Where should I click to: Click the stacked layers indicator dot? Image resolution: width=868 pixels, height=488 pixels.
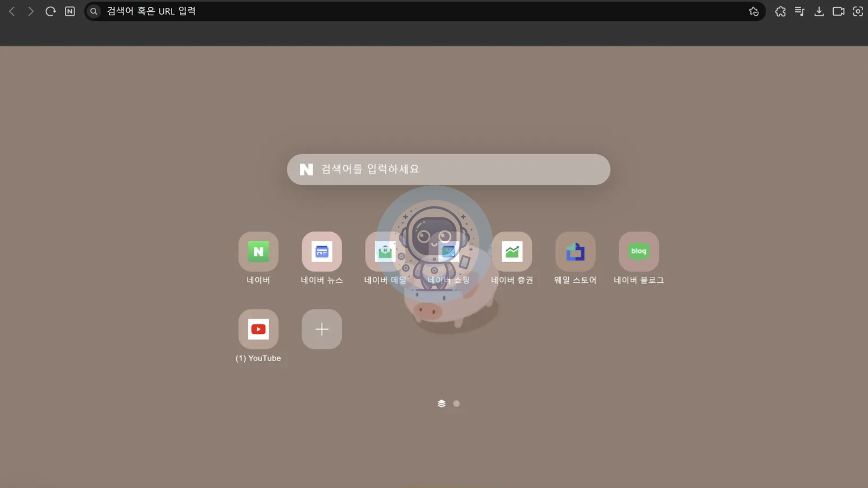point(442,404)
